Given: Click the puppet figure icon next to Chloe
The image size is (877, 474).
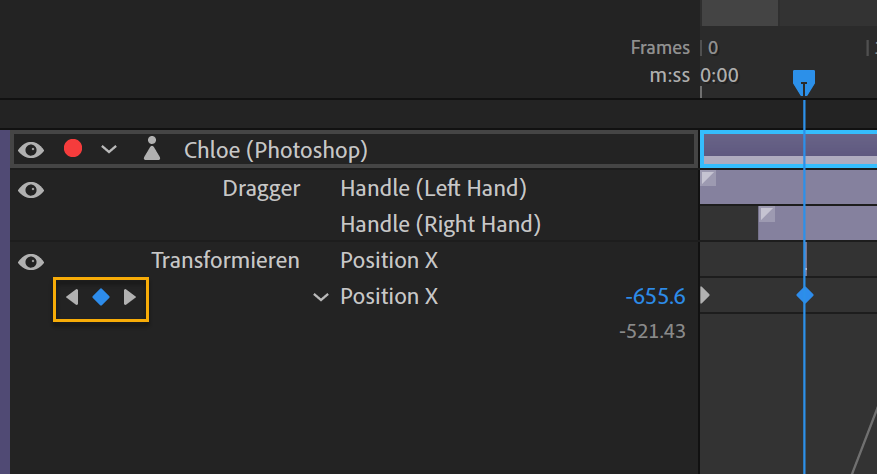Looking at the screenshot, I should [x=151, y=150].
